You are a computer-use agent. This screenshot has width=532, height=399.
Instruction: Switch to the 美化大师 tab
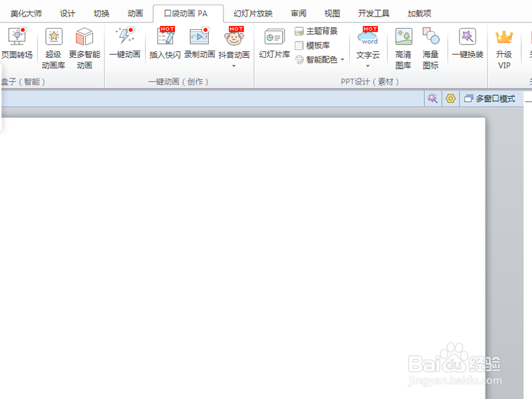tap(26, 13)
